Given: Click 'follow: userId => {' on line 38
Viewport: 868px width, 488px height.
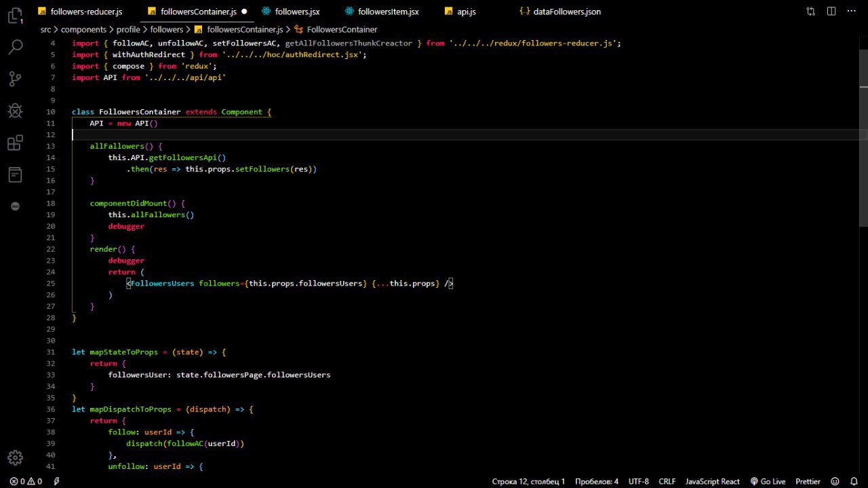Looking at the screenshot, I should (151, 432).
